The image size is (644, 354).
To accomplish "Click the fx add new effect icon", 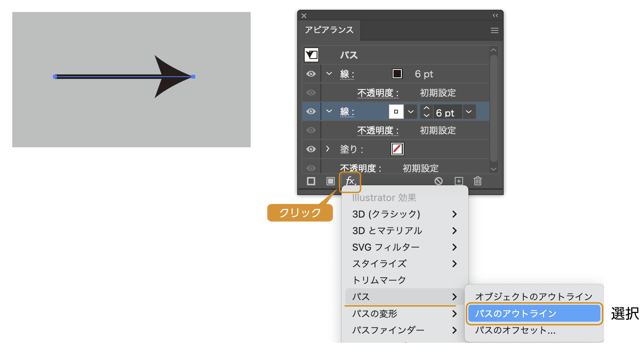I will pyautogui.click(x=350, y=181).
